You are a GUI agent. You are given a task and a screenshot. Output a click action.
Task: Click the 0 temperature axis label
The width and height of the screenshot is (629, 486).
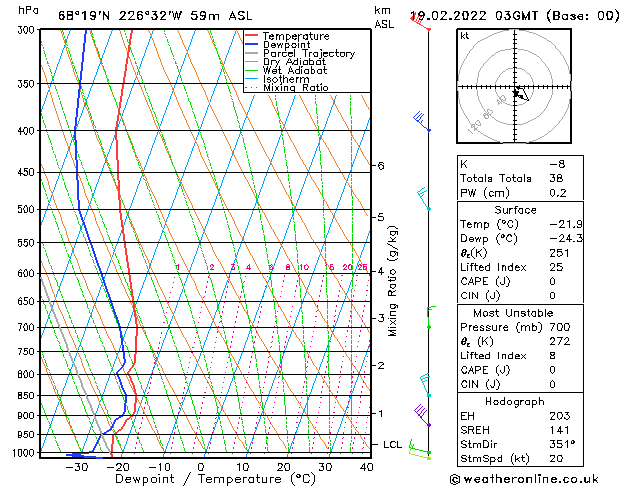[201, 467]
